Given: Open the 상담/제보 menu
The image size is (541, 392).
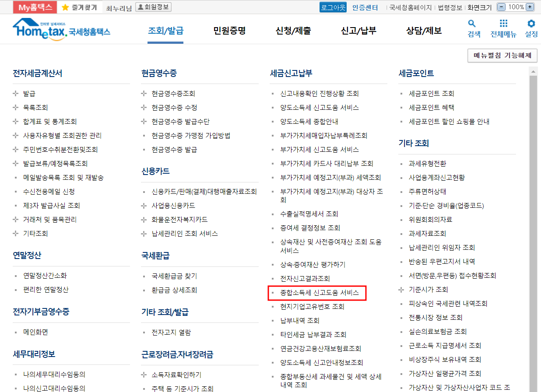Looking at the screenshot, I should coord(422,29).
